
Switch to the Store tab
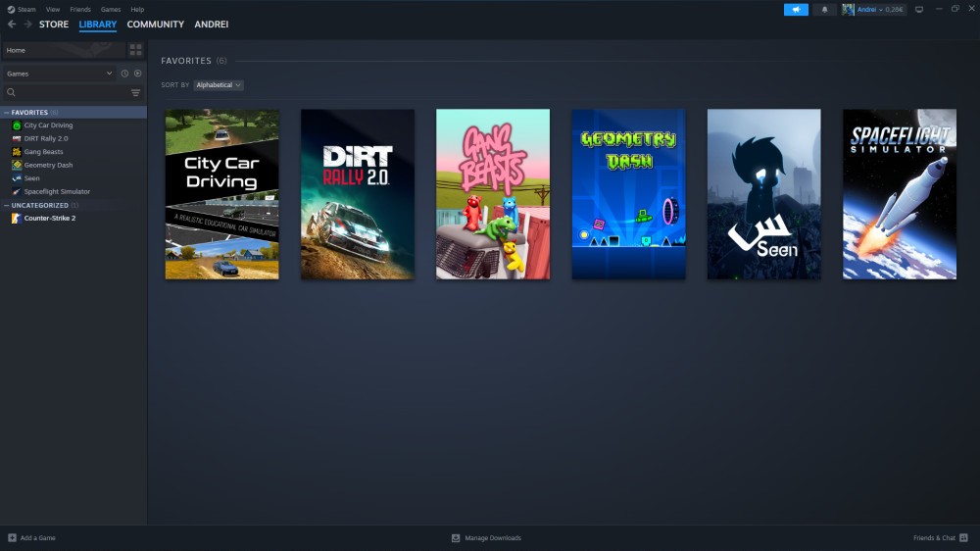point(54,25)
